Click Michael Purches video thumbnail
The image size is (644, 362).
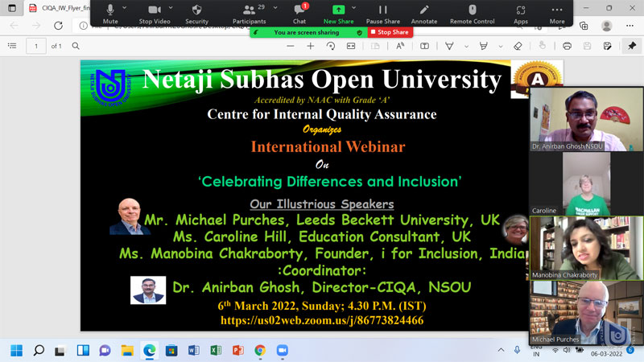coord(586,313)
